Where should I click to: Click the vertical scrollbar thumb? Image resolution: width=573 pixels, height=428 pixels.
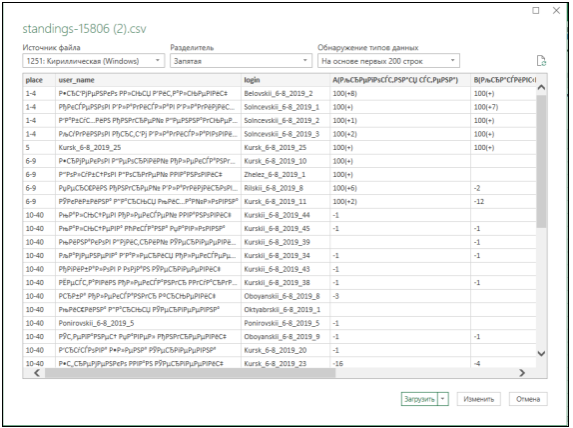coord(542,161)
